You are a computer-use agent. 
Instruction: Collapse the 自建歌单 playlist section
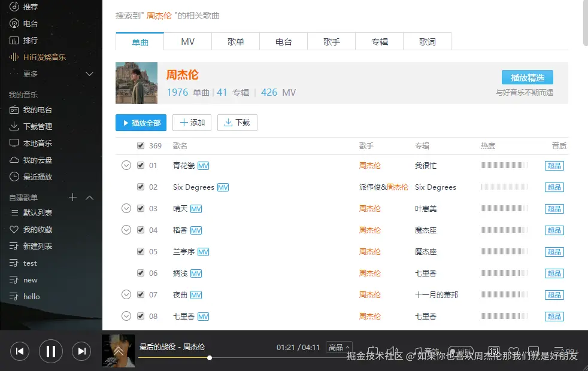(89, 196)
